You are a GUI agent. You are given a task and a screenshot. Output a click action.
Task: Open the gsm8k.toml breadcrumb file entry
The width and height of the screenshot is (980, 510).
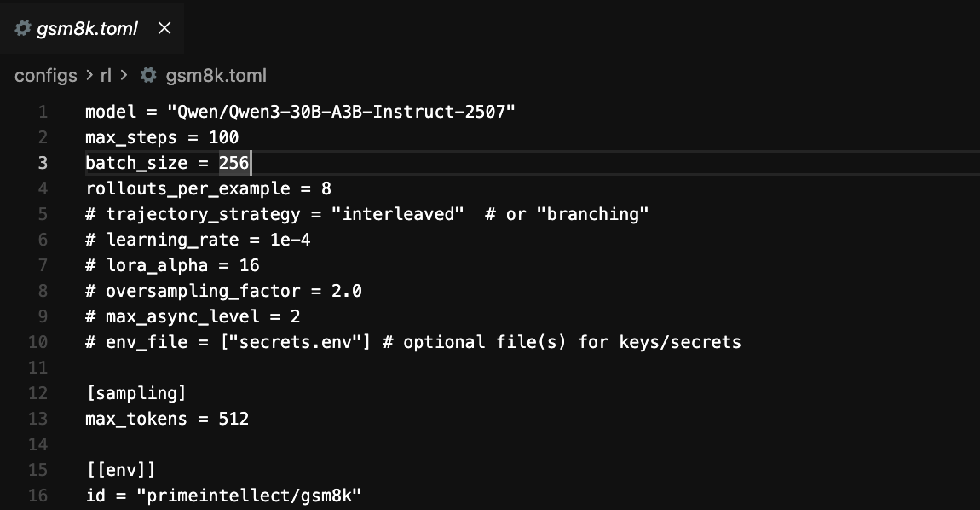pyautogui.click(x=216, y=75)
